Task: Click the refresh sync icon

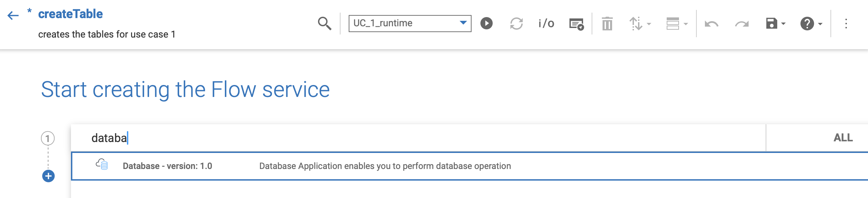Action: click(x=516, y=24)
